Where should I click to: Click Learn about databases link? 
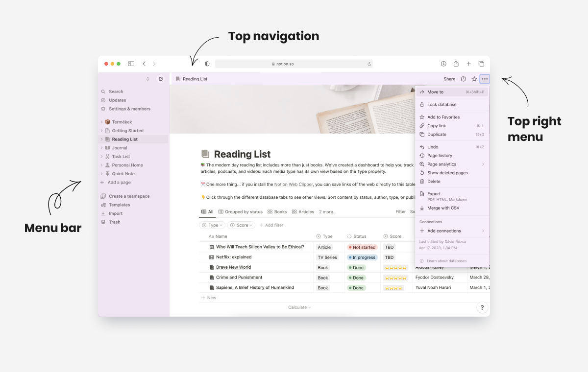443,261
